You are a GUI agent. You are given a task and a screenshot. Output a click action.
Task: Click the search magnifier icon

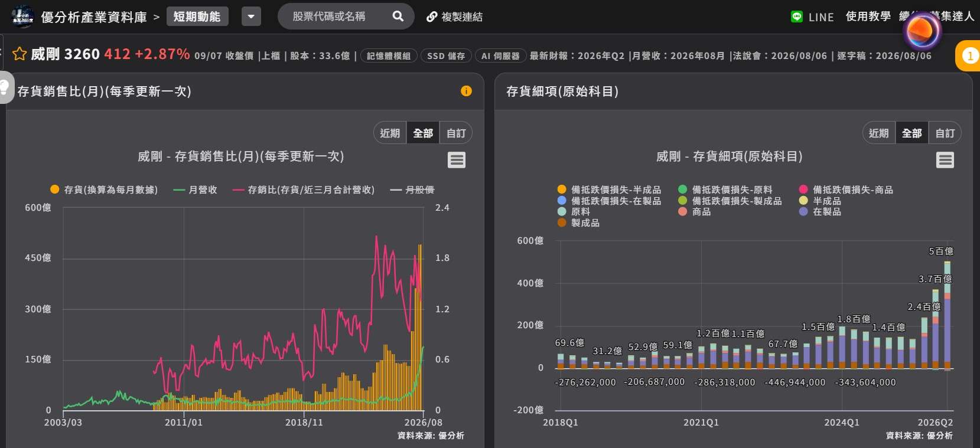398,17
